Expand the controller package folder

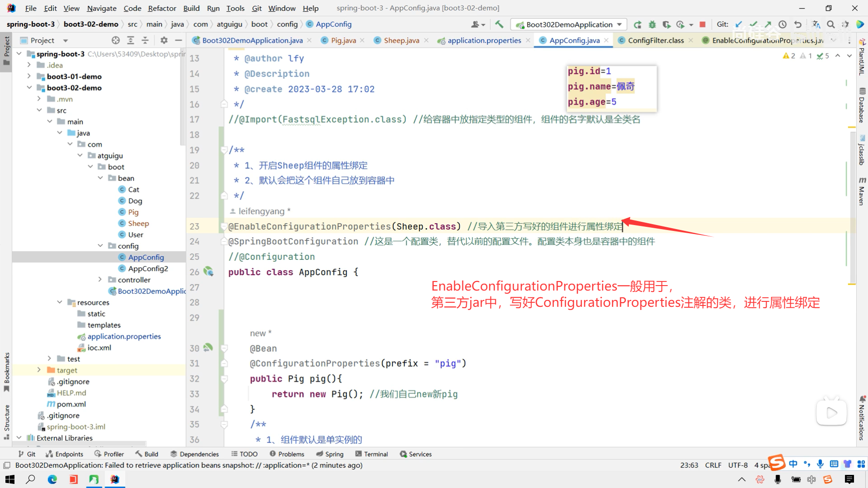click(x=100, y=280)
